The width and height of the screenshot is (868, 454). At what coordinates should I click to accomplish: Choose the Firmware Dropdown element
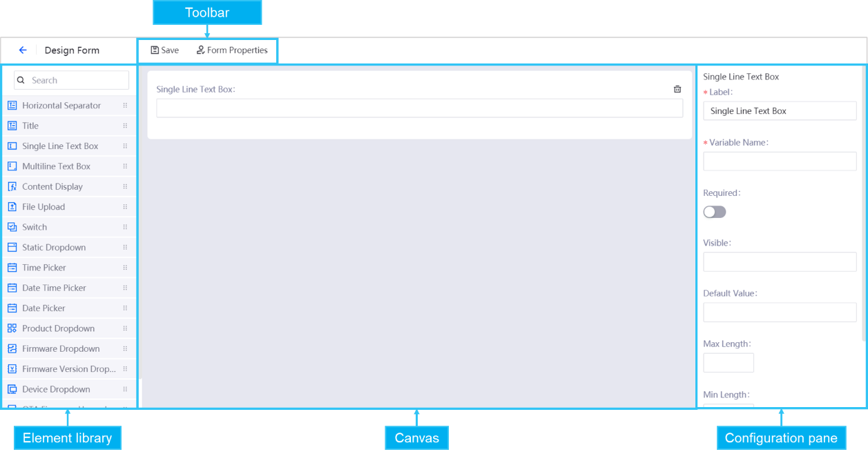point(61,348)
